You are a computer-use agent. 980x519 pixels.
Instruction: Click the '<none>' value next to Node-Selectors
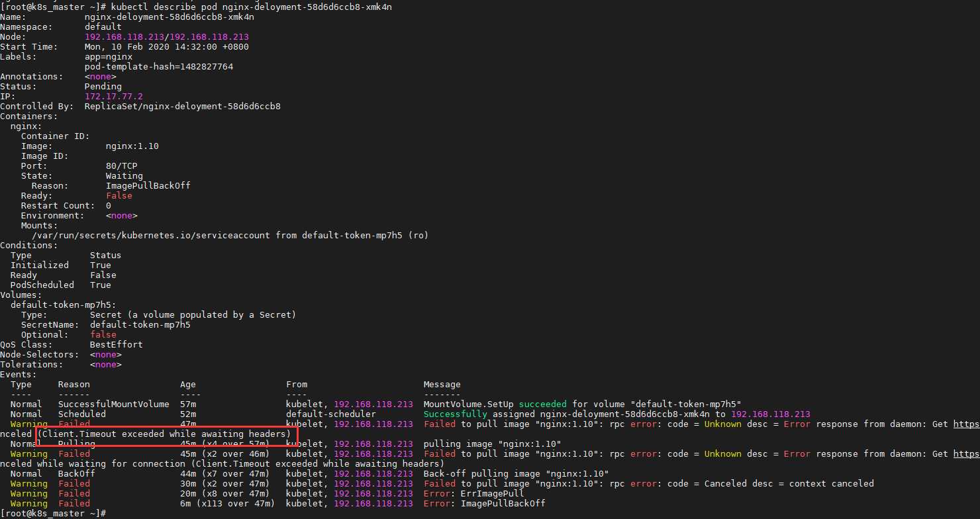coord(106,354)
